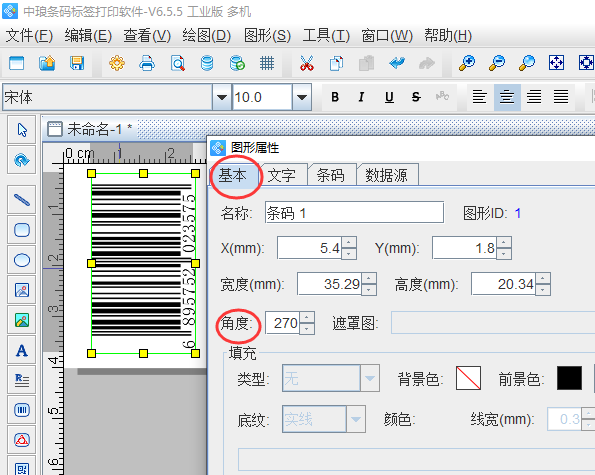Open the 工具(T) menu

[326, 36]
